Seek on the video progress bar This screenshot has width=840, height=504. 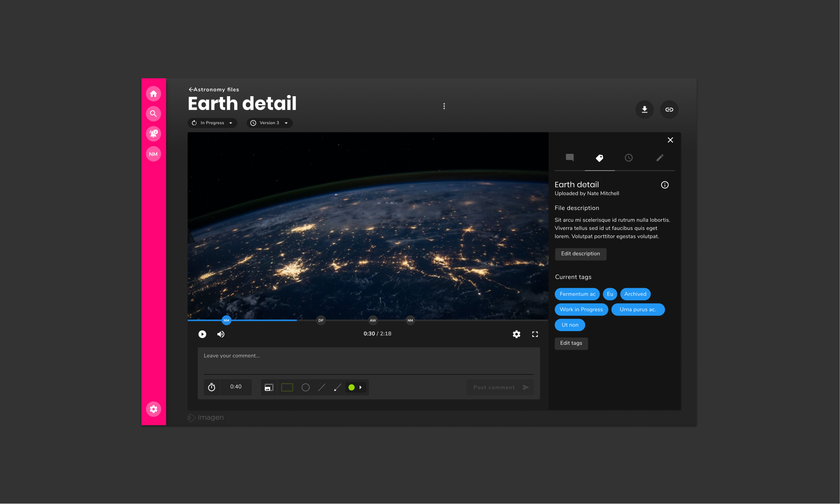pyautogui.click(x=368, y=320)
